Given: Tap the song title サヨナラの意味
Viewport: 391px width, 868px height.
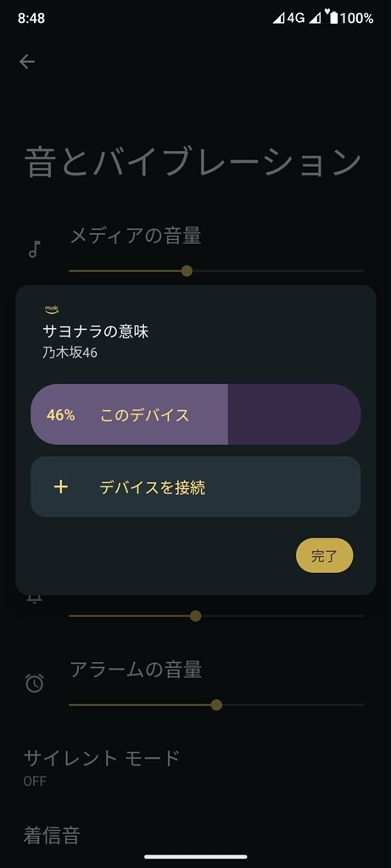Looking at the screenshot, I should point(96,331).
